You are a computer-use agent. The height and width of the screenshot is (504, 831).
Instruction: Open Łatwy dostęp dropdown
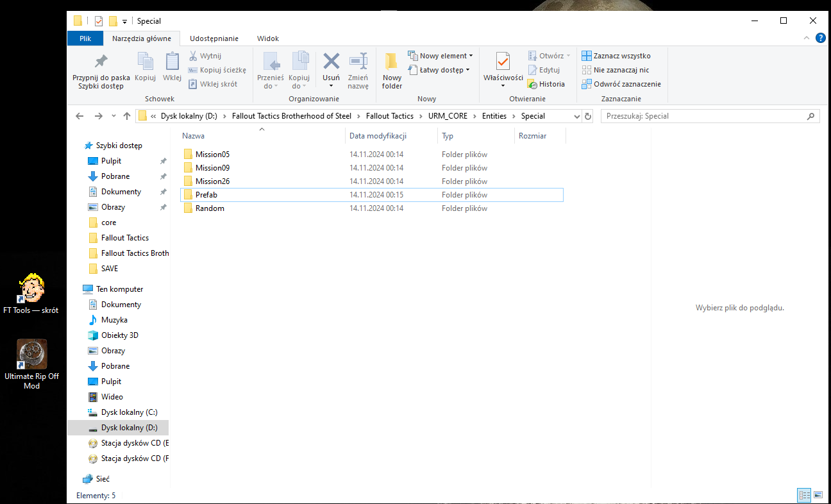439,70
